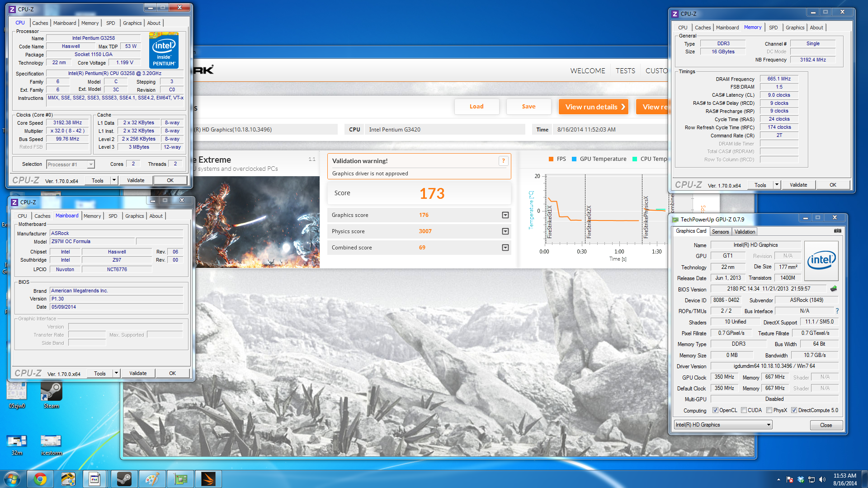Open the 32m desktop icon

[17, 445]
